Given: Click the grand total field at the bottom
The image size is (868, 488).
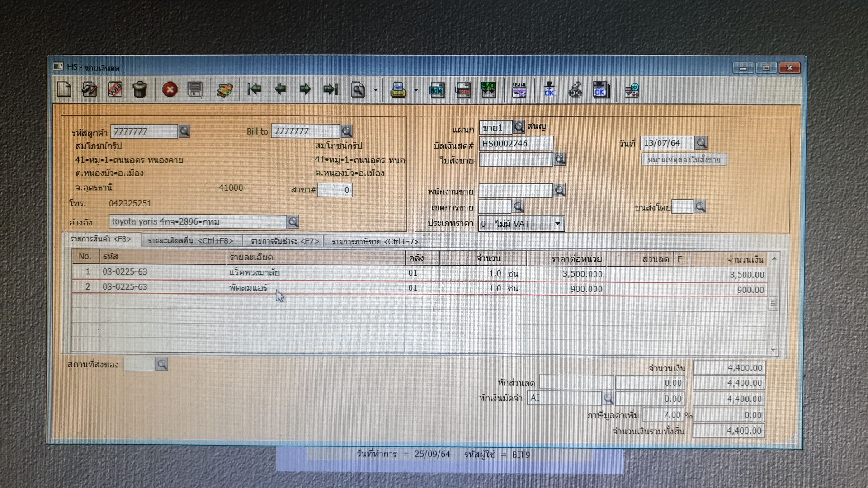Looking at the screenshot, I should click(x=729, y=431).
